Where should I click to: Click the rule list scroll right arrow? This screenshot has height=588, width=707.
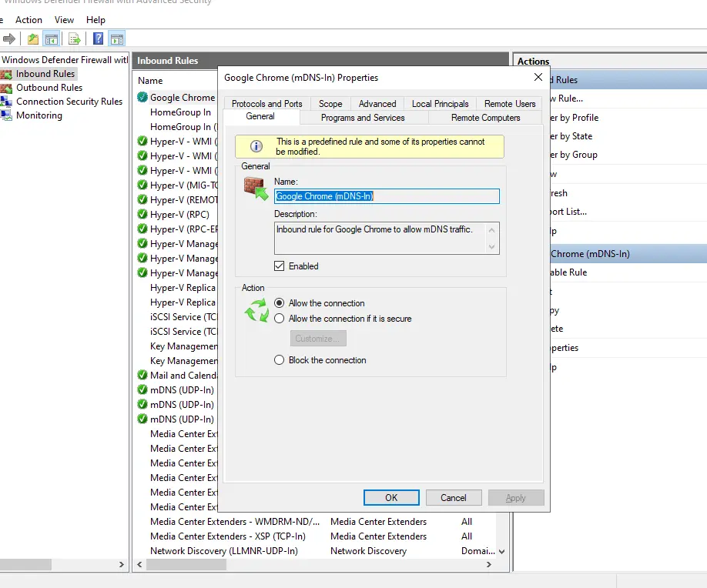489,565
